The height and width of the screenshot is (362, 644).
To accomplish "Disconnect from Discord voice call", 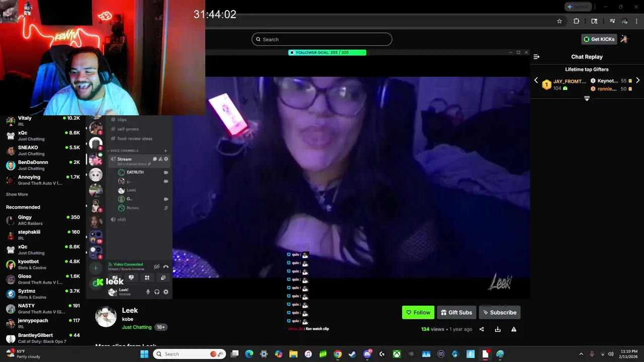I will [x=166, y=266].
